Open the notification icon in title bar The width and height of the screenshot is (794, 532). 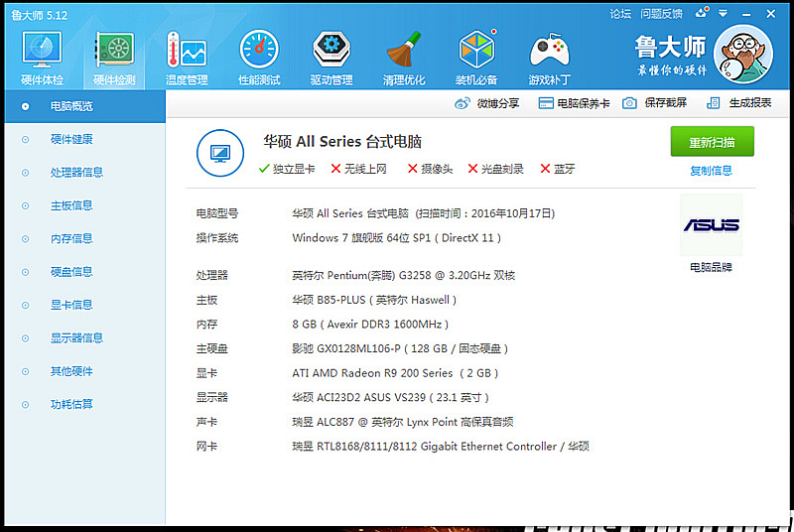702,13
